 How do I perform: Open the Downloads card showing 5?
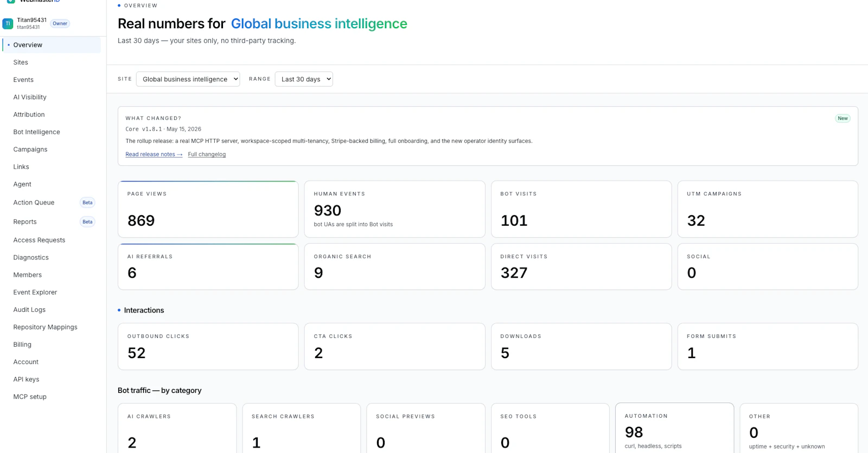tap(581, 347)
